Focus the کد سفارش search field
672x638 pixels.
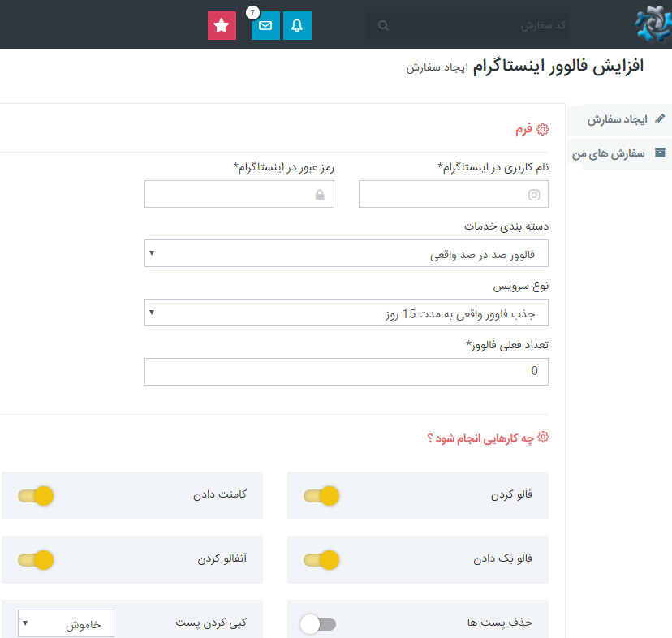tap(467, 26)
